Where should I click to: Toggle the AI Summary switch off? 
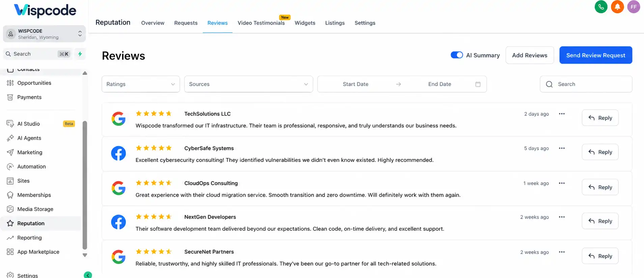tap(457, 55)
